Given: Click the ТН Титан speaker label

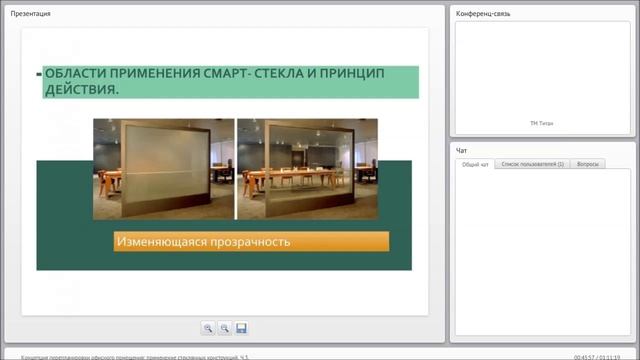Looking at the screenshot, I should click(x=542, y=123).
